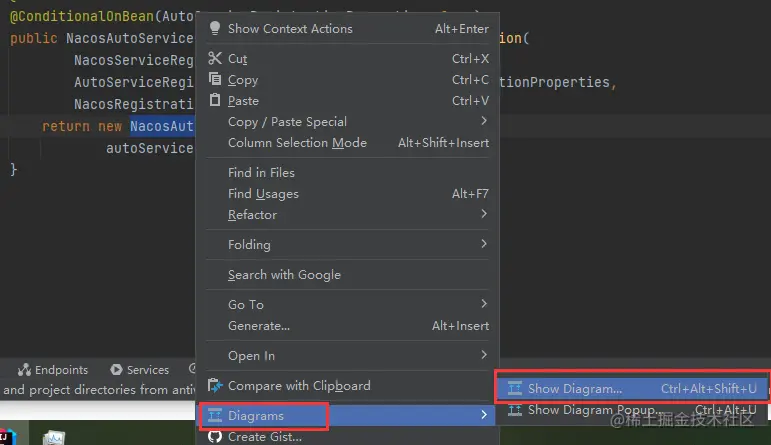Click the Copy pages icon
This screenshot has width=771, height=445.
tap(215, 79)
